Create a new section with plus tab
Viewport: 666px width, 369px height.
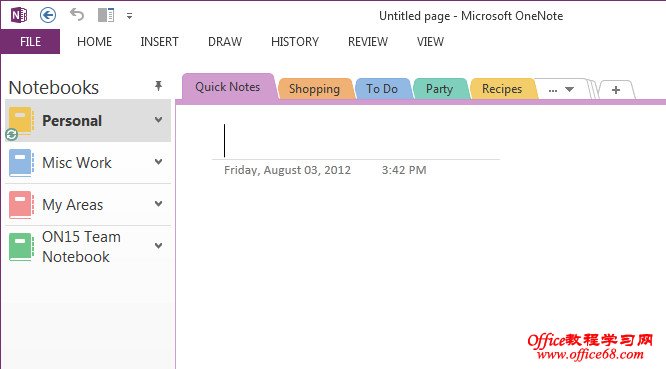(x=616, y=90)
